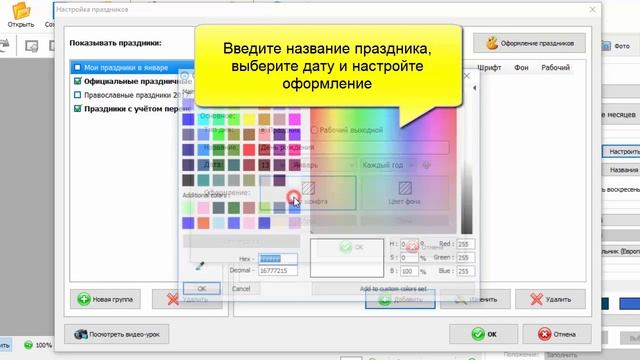The image size is (640, 360).
Task: Click the Green value field
Action: pyautogui.click(x=465, y=258)
